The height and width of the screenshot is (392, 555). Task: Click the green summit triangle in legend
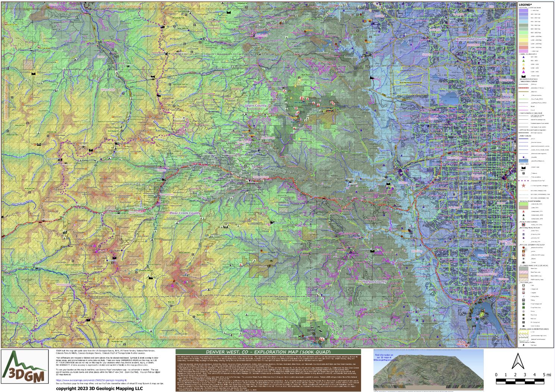tap(524, 61)
